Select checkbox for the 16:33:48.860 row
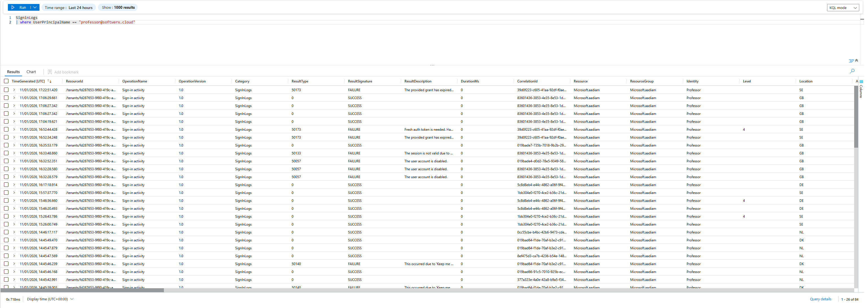The image size is (868, 308). tap(6, 153)
